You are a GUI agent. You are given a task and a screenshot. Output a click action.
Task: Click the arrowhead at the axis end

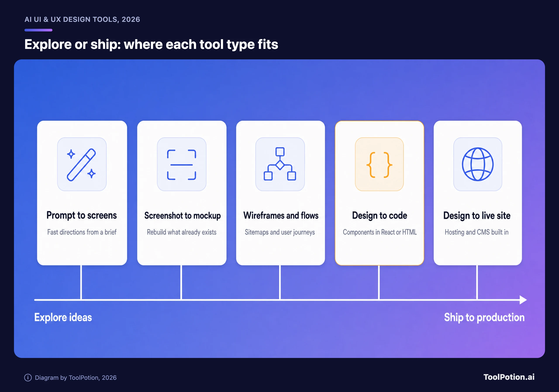[x=523, y=300]
